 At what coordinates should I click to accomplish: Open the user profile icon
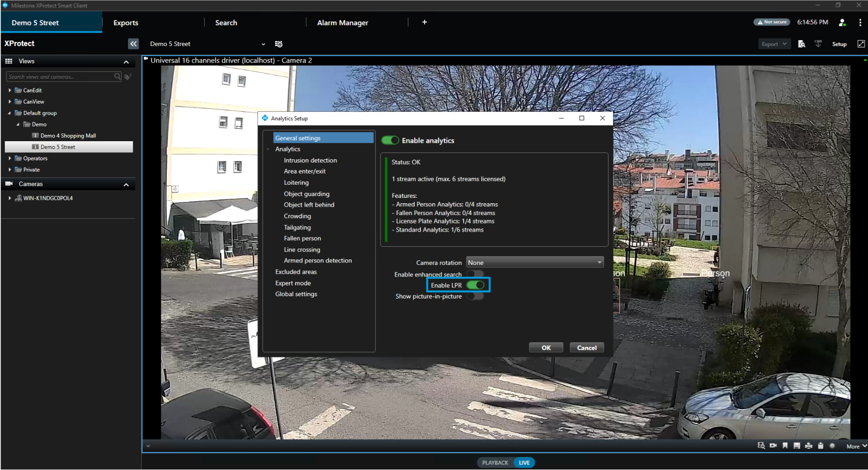coord(842,22)
